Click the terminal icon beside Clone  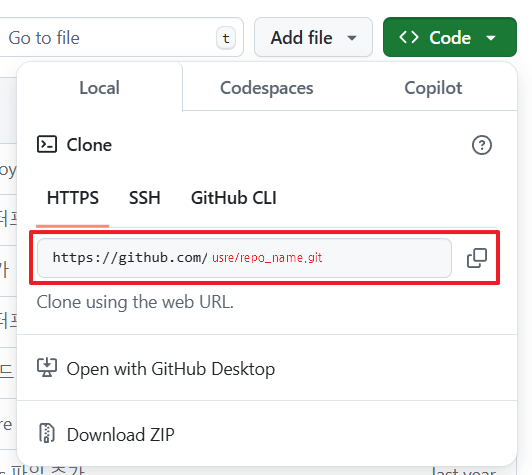pos(47,145)
